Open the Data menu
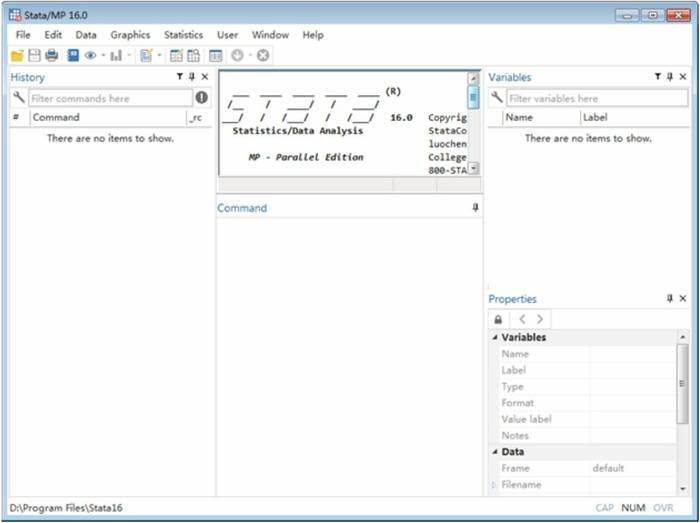The image size is (700, 523). click(86, 35)
